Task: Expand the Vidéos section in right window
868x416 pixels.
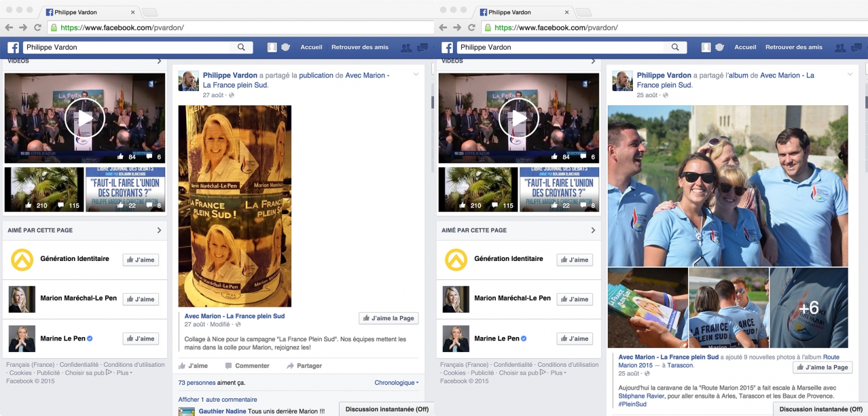Action: (x=593, y=61)
